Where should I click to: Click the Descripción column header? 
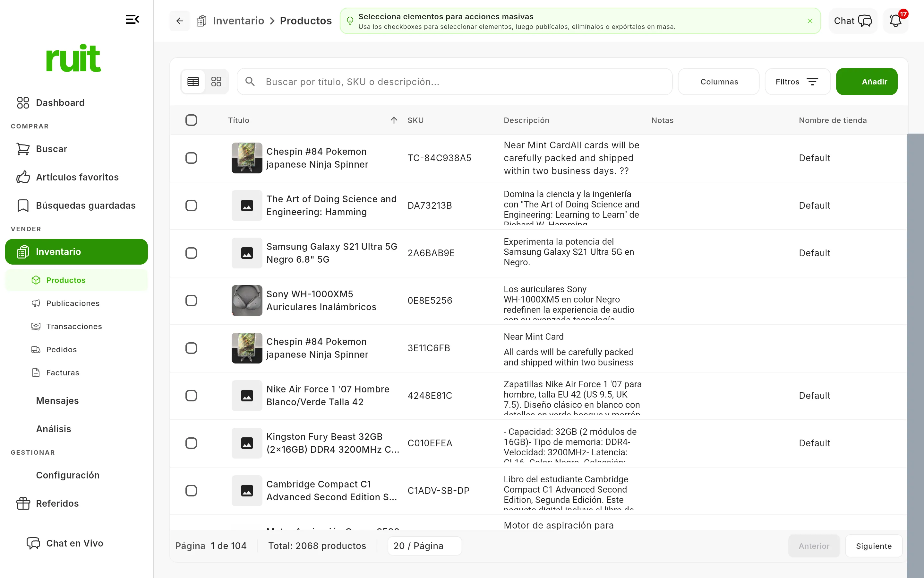[526, 120]
